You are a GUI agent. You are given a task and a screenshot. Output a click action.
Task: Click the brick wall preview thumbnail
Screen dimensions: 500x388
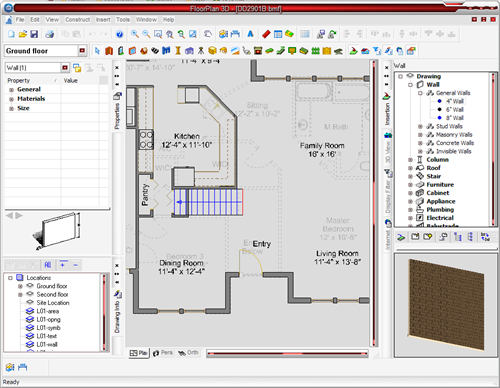446,305
